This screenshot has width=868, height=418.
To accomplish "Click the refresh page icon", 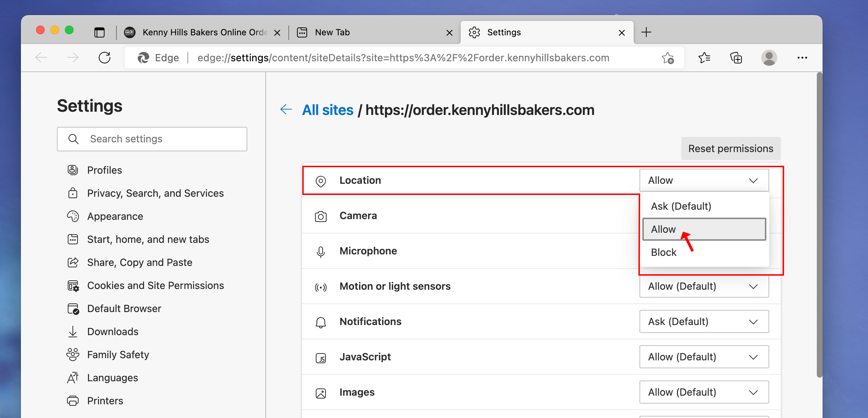I will tap(105, 58).
